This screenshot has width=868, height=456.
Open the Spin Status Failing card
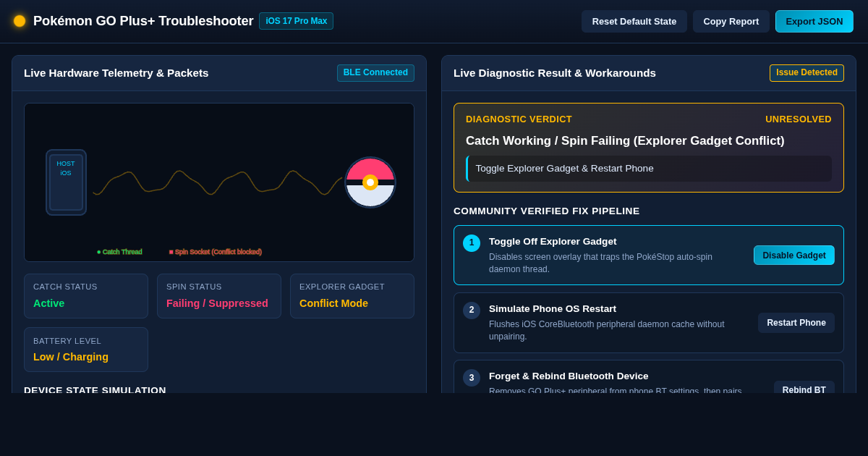click(x=219, y=296)
